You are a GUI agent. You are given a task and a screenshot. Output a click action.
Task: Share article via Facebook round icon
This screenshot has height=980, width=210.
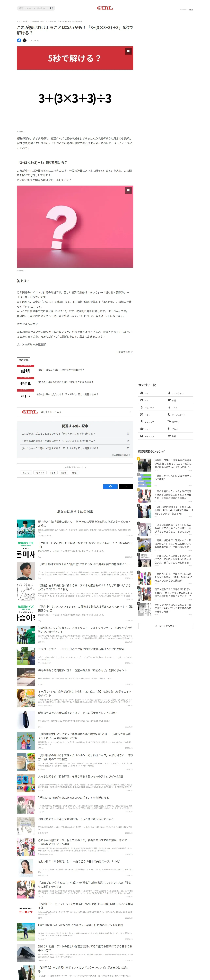coord(19,40)
